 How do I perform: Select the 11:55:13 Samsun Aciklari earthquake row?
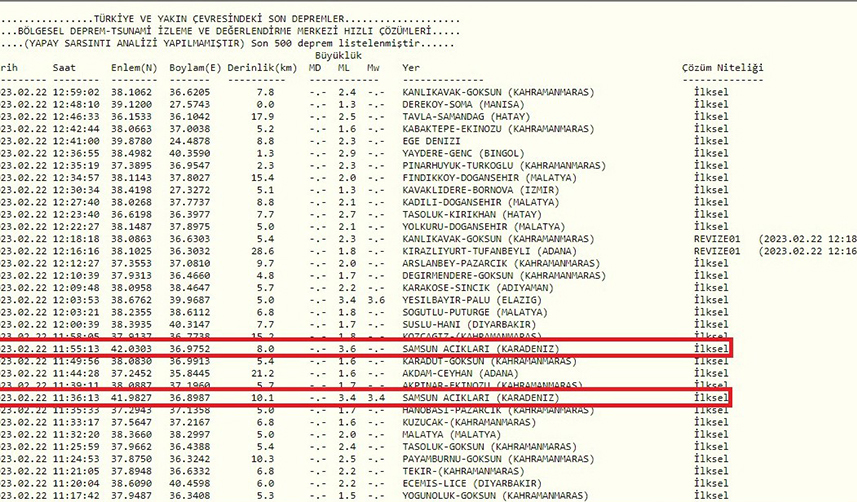click(365, 348)
